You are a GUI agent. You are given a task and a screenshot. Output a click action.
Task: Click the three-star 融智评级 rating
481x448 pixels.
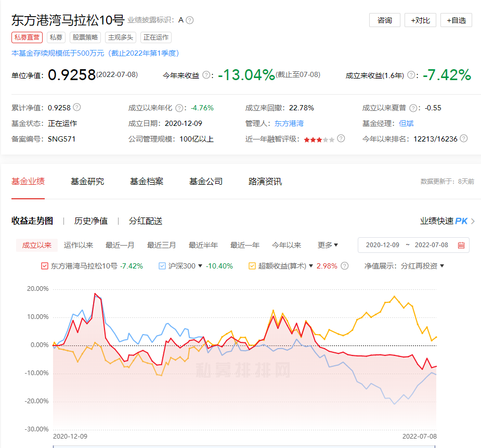click(319, 140)
